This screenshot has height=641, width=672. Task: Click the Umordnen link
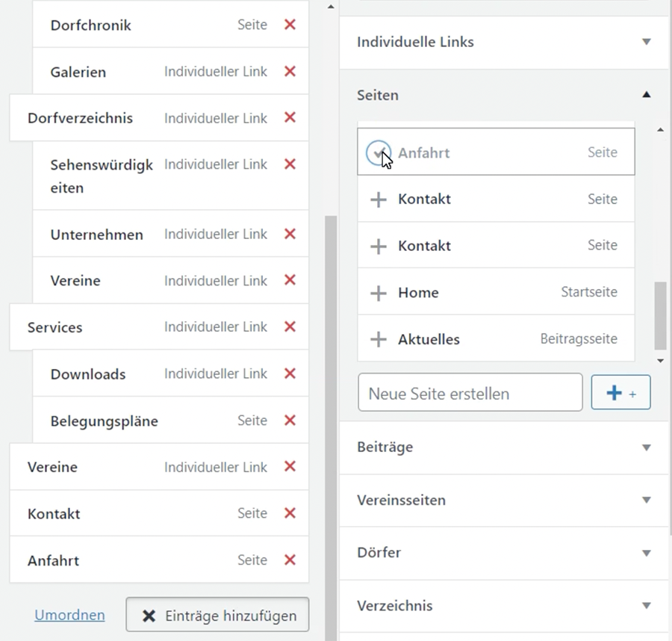[x=69, y=616]
